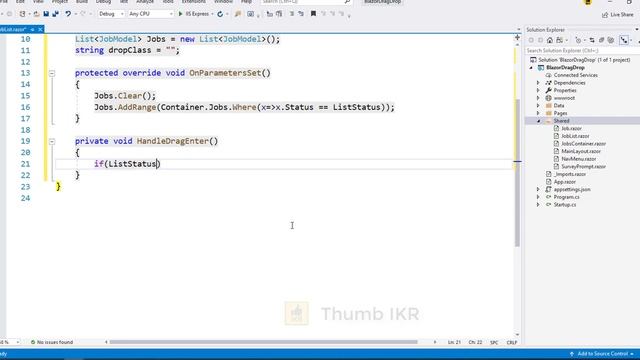Screen dimensions: 640x360
Task: Click the uncomment lines toolbar icon
Action: point(301,14)
